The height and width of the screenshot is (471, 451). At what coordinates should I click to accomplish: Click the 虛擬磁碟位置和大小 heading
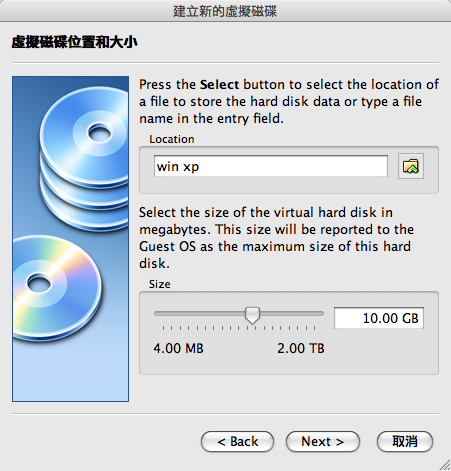tap(74, 42)
